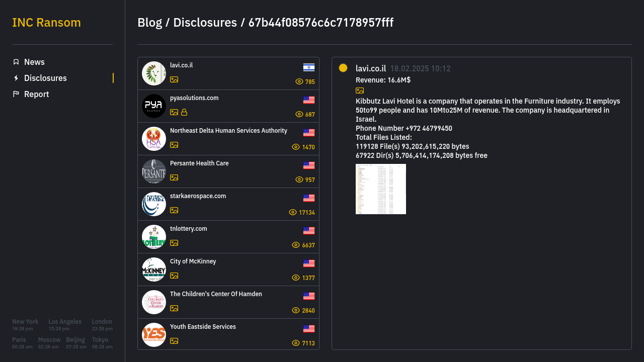Click the City of McKinney logo avatar
644x362 pixels.
tap(154, 269)
